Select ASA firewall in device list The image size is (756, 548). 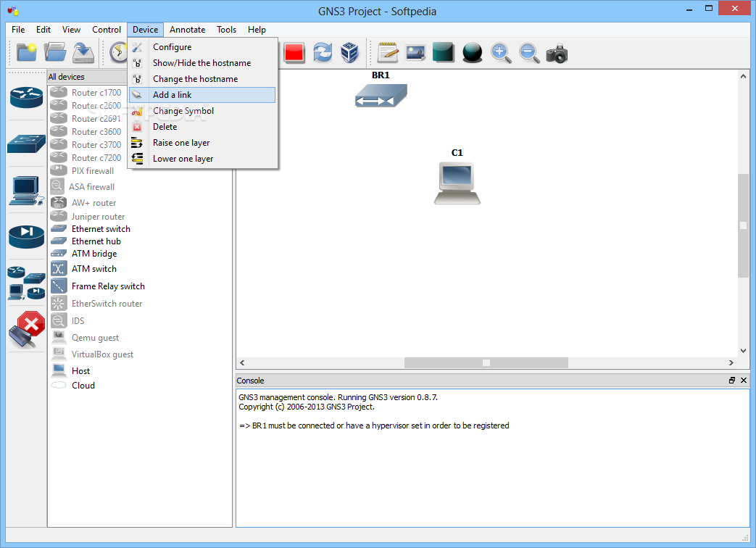pos(91,186)
